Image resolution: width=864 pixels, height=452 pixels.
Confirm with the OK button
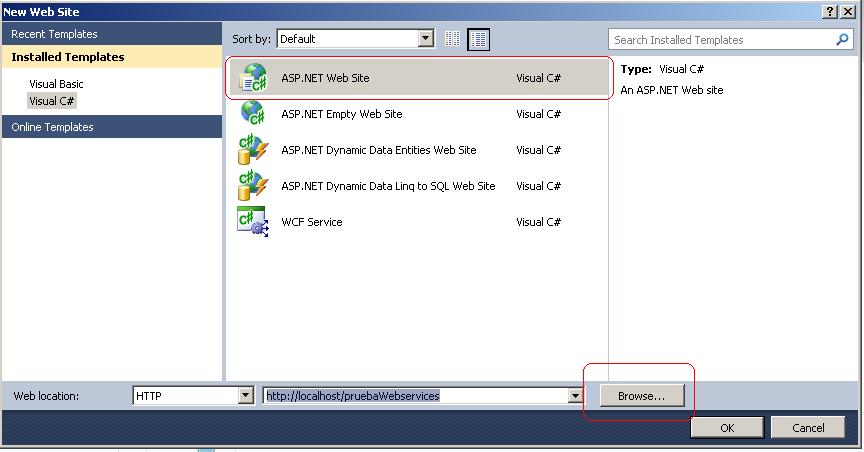(x=727, y=428)
